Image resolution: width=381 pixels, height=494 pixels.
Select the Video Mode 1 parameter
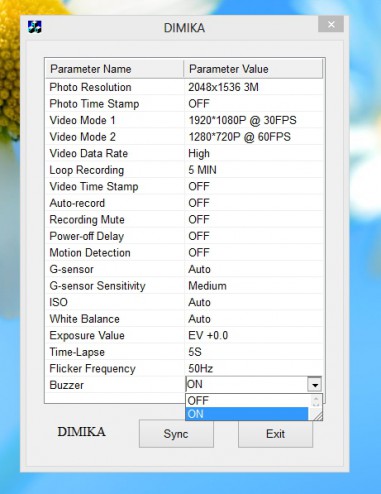(82, 120)
